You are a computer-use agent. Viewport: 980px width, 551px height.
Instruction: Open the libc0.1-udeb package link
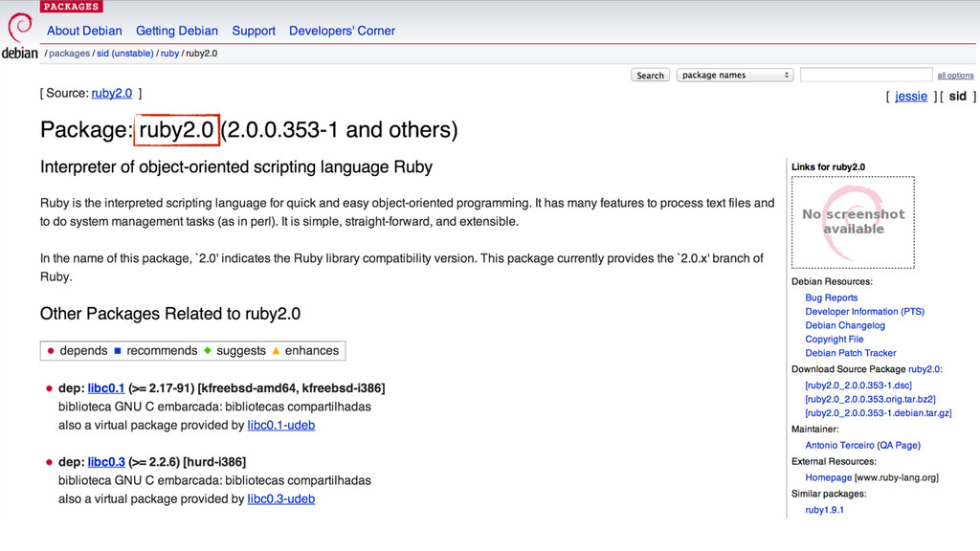click(281, 426)
